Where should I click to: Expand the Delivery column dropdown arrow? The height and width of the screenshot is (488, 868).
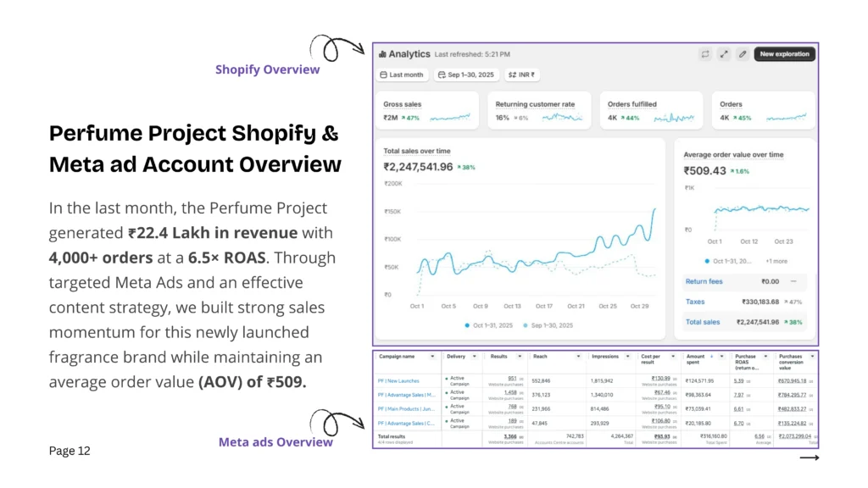pos(476,357)
